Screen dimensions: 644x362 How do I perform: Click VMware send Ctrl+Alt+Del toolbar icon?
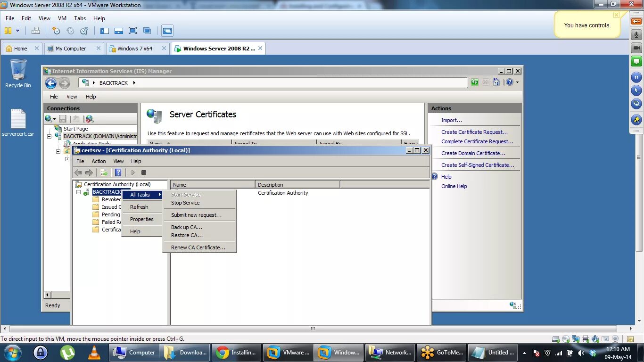coord(35,31)
